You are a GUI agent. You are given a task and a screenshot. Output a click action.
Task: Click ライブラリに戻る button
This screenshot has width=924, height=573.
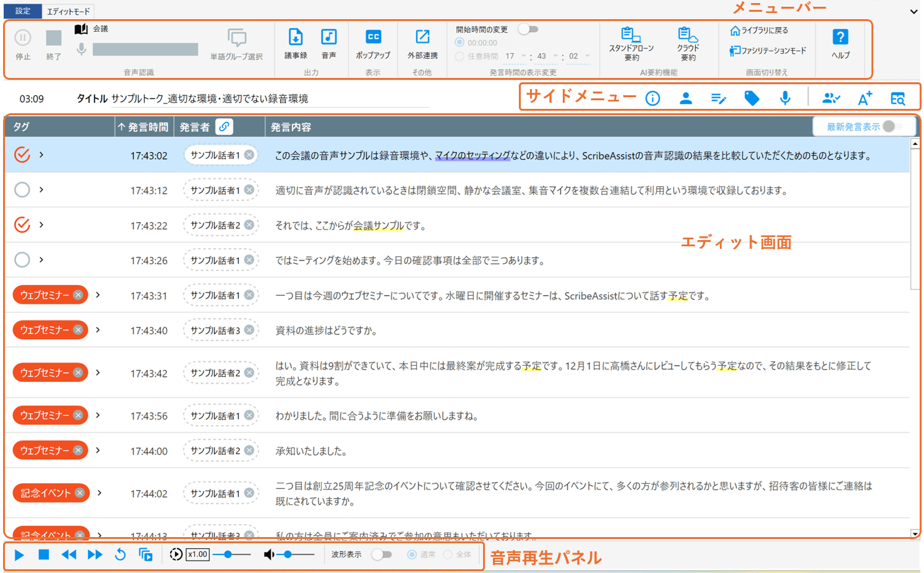(x=759, y=30)
